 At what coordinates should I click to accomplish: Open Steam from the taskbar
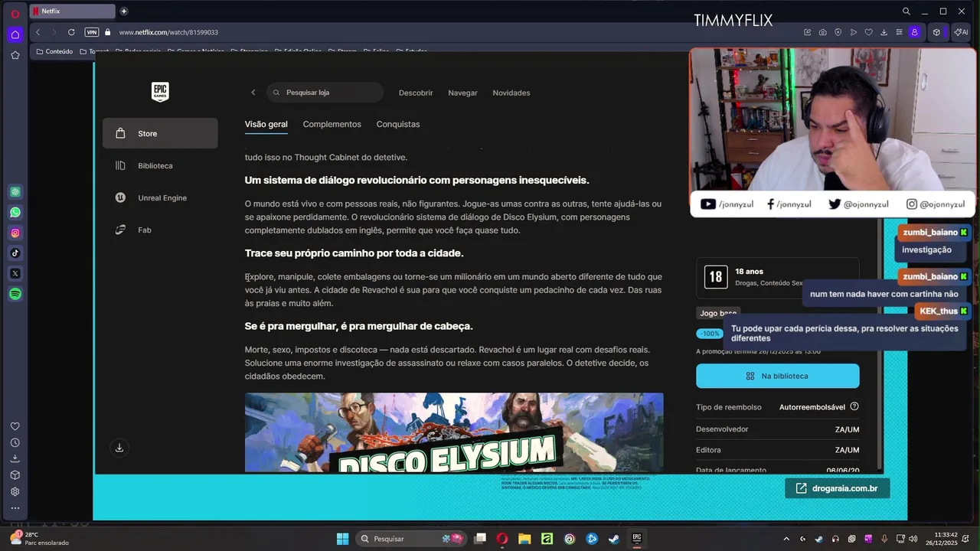614,539
